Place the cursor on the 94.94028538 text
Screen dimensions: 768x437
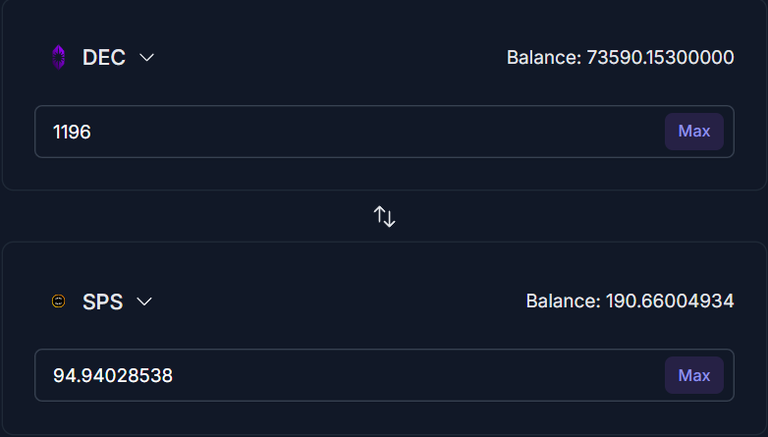pyautogui.click(x=113, y=375)
